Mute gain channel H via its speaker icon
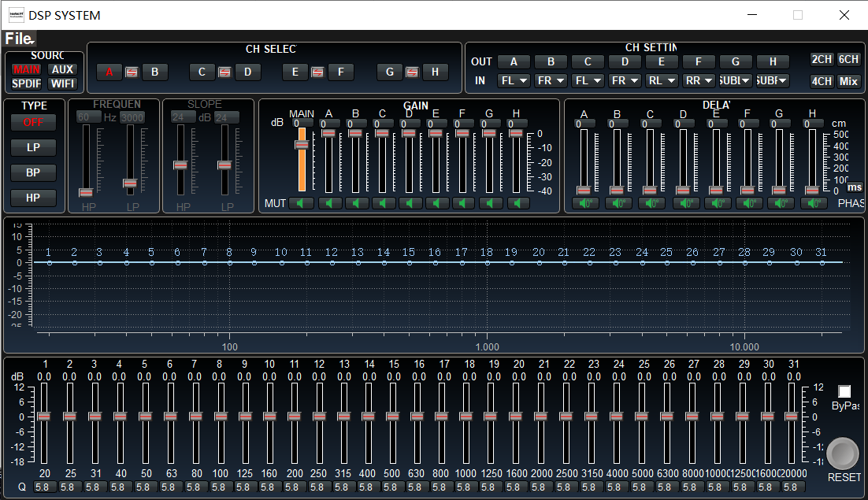This screenshot has height=500, width=868. coord(517,203)
